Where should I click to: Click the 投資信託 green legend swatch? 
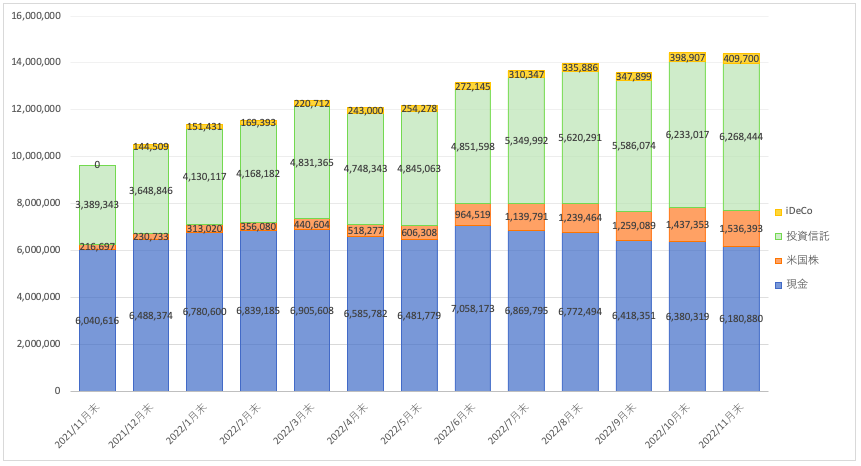click(777, 236)
